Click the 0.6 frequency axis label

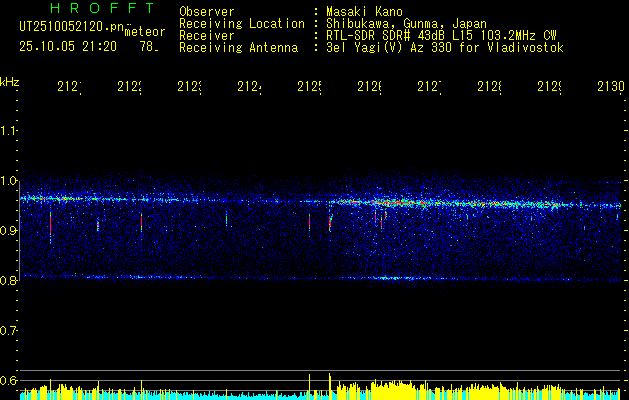click(x=8, y=380)
